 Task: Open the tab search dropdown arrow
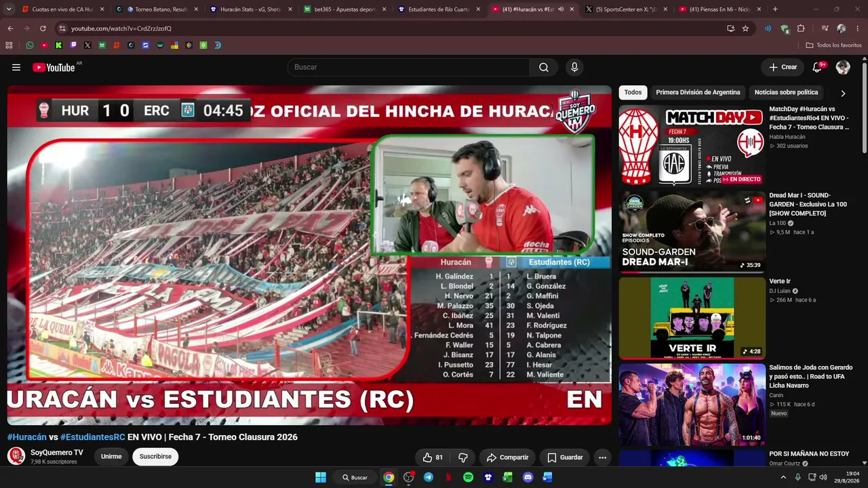(x=9, y=9)
